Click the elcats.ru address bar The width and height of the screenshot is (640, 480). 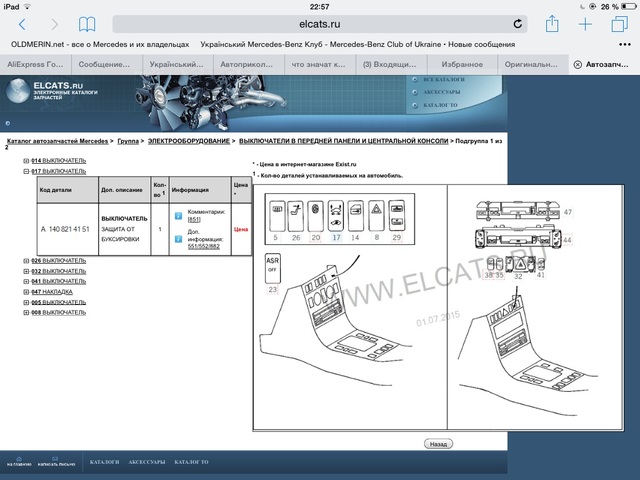click(320, 24)
